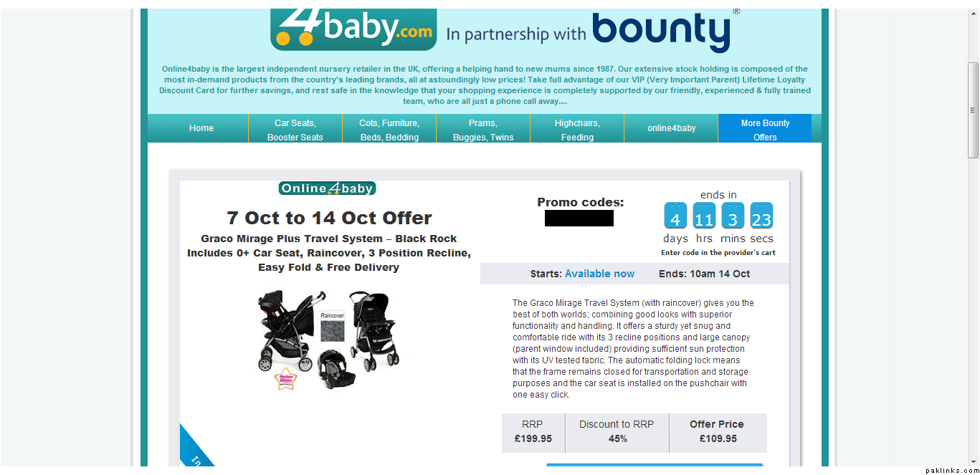Screen dimensions: 980x475
Task: Open Cots, Furniture, Beds, Bedding menu
Action: tap(389, 129)
